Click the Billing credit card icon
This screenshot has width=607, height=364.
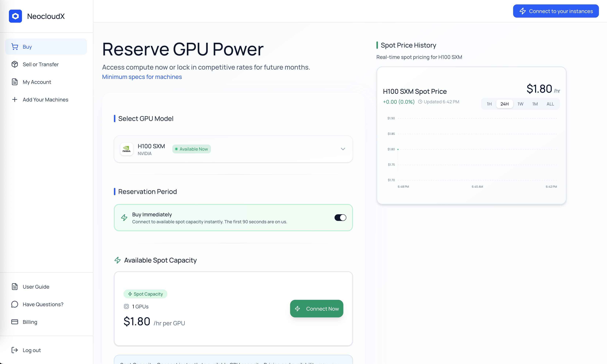(x=15, y=322)
